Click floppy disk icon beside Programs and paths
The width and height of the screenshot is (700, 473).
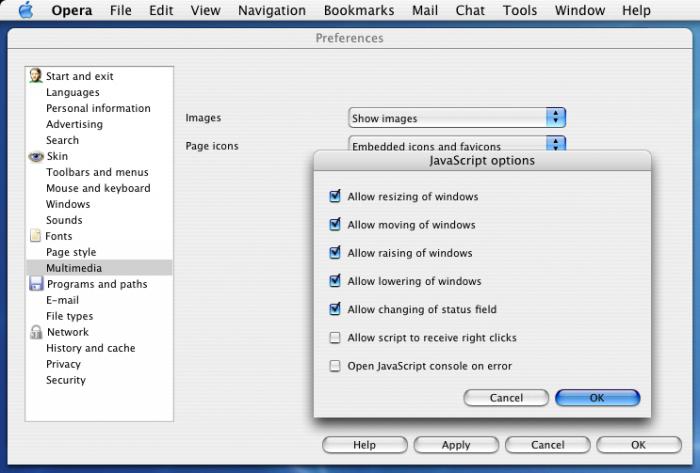coord(36,283)
